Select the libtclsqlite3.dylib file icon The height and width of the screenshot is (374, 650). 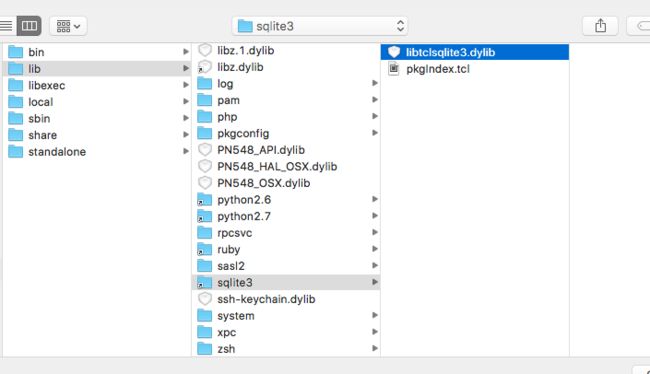pos(394,52)
